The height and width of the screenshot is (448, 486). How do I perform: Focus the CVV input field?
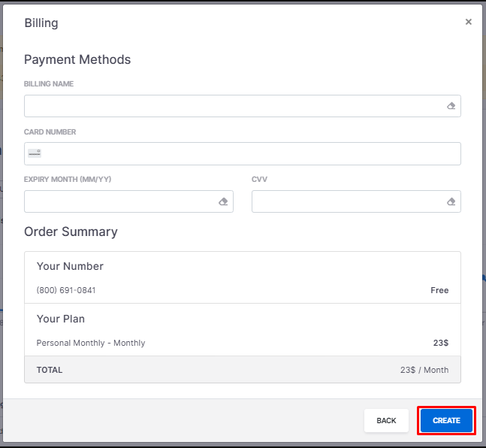coord(356,201)
